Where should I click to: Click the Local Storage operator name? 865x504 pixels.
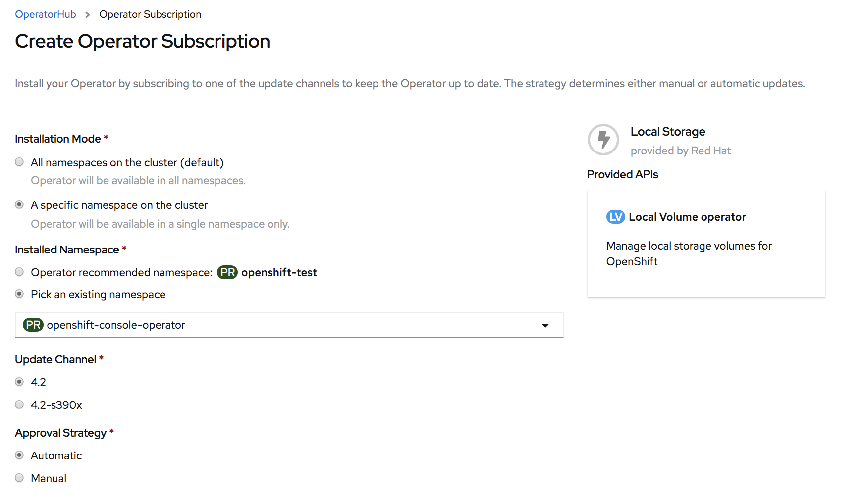pos(668,132)
